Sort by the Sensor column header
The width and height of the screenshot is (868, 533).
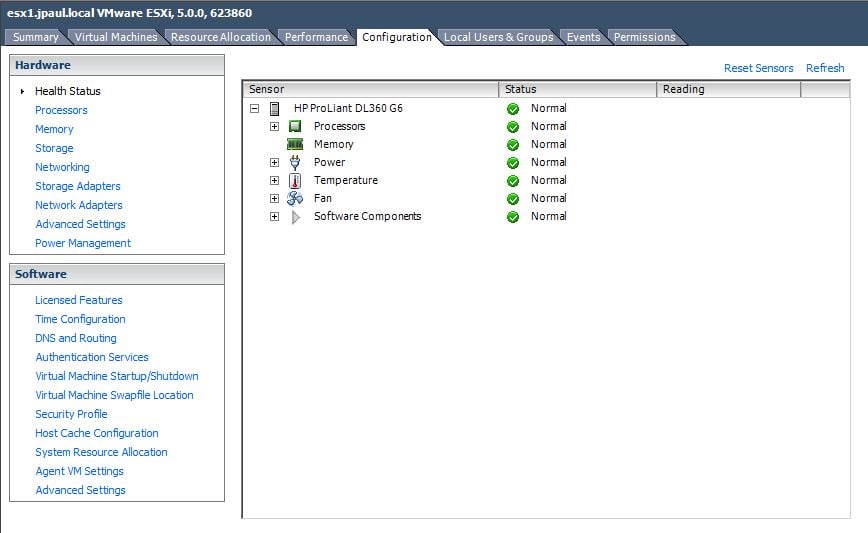(371, 89)
